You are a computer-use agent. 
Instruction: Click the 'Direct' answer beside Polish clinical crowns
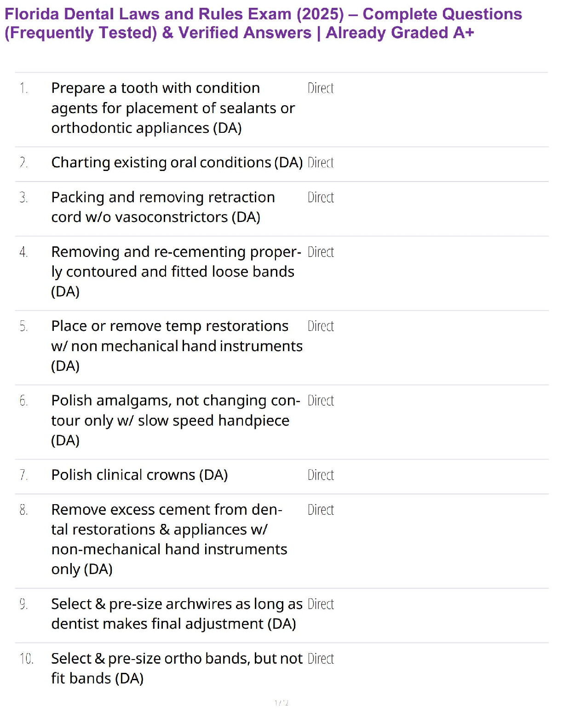tap(321, 475)
